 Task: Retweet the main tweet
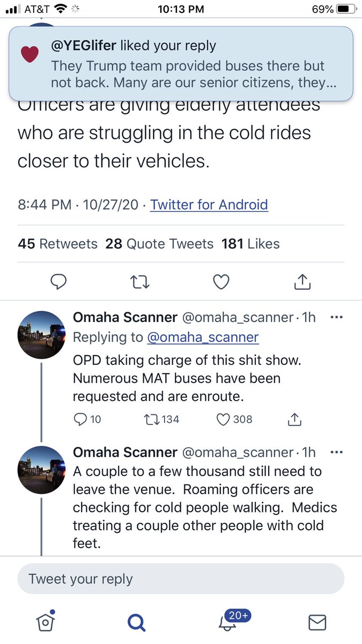[x=140, y=281]
